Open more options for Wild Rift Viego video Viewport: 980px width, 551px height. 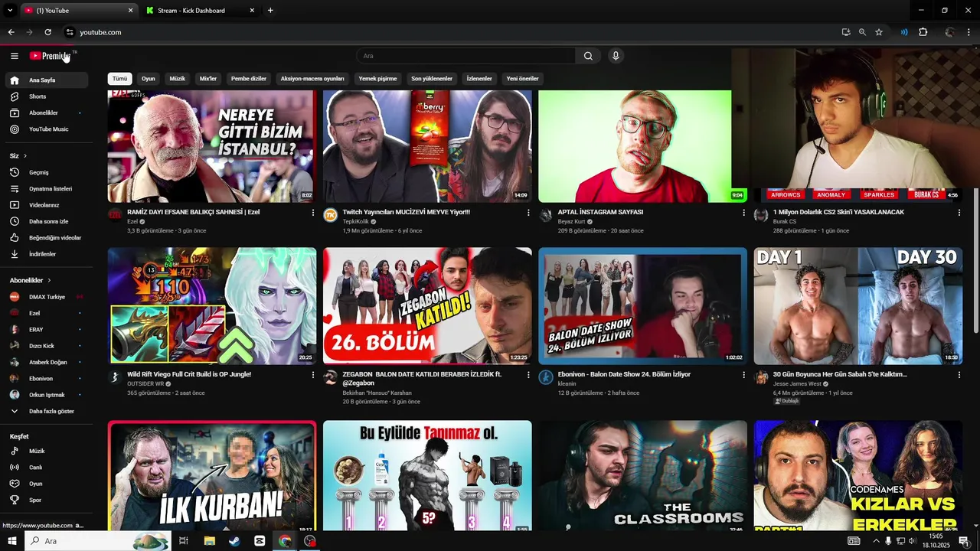[x=312, y=375]
